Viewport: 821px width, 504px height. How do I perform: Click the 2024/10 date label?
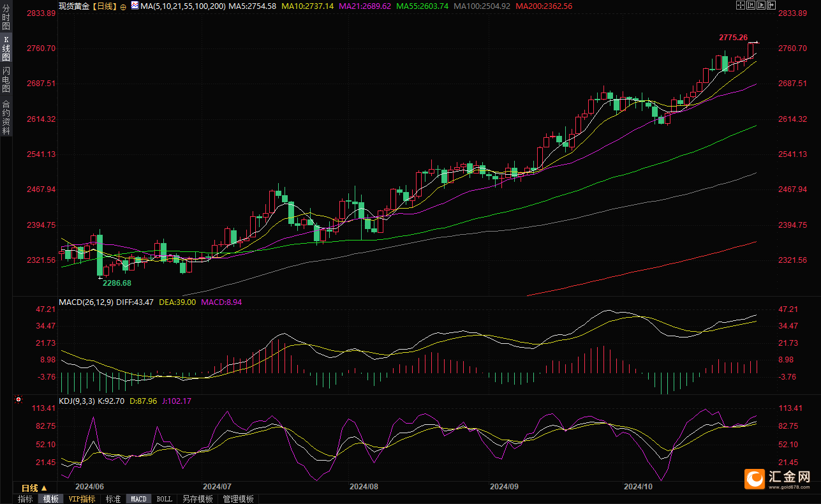pyautogui.click(x=639, y=486)
